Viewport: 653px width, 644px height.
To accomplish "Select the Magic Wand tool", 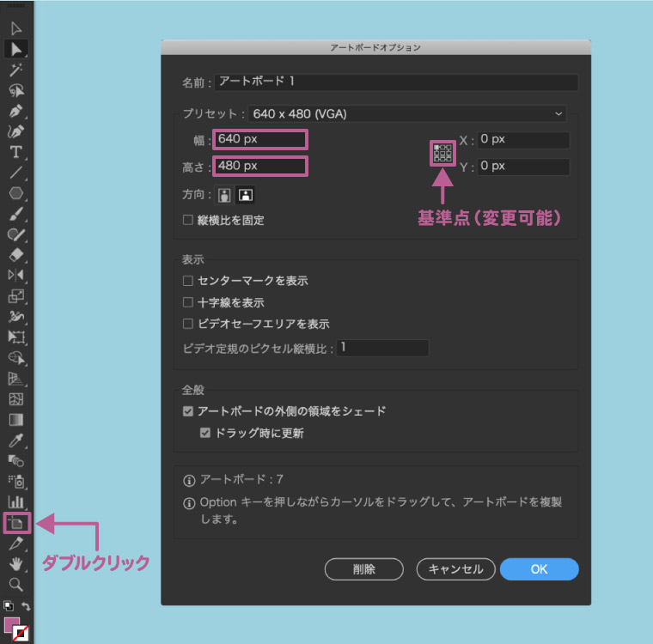I will tap(15, 70).
